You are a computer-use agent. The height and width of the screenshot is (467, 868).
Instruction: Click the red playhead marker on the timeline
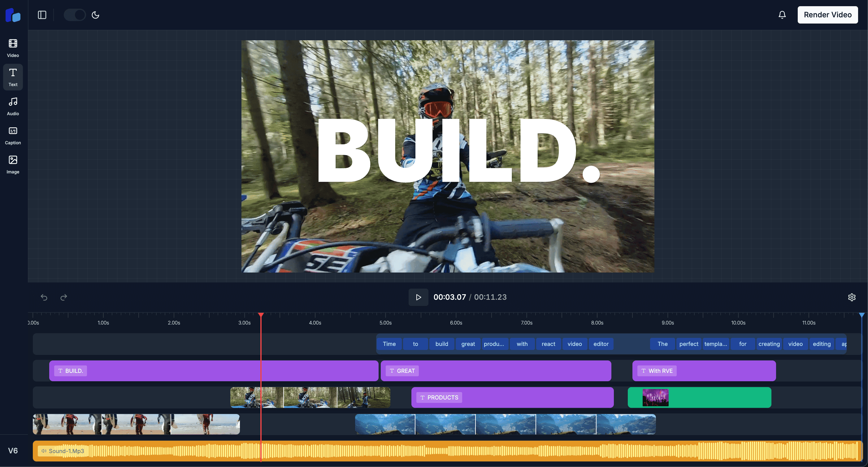coord(261,315)
